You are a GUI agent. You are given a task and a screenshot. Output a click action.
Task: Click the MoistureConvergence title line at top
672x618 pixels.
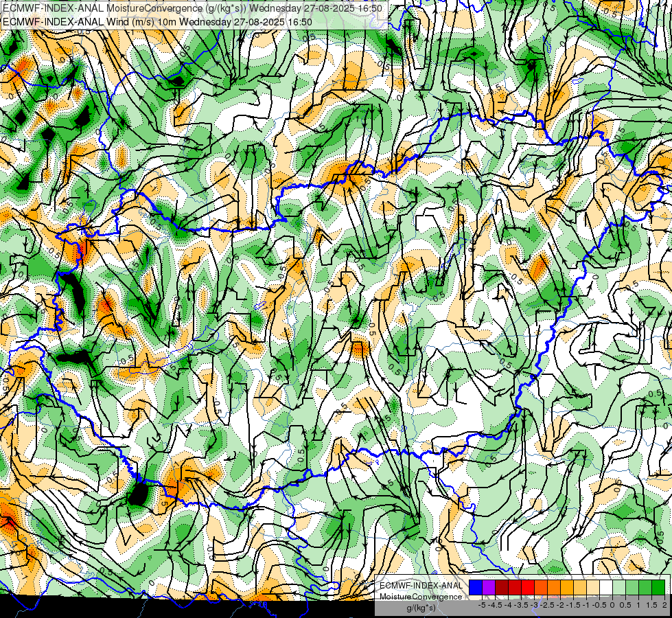pyautogui.click(x=192, y=8)
